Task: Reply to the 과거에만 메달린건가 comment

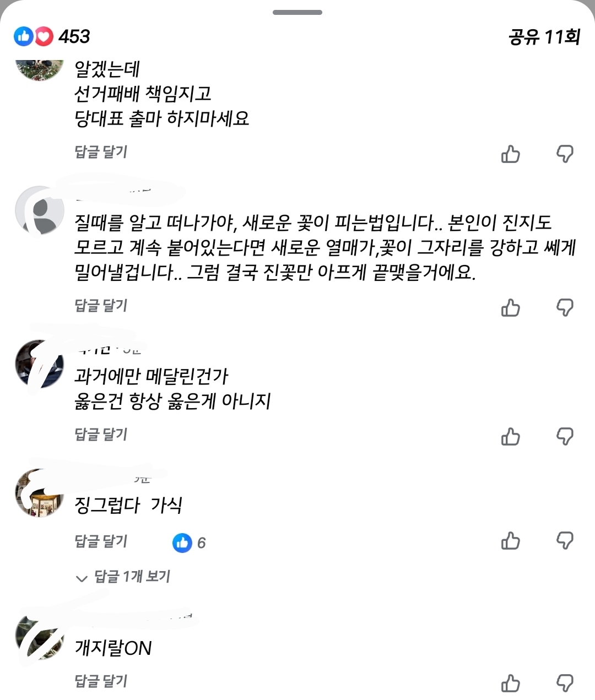Action: [101, 435]
